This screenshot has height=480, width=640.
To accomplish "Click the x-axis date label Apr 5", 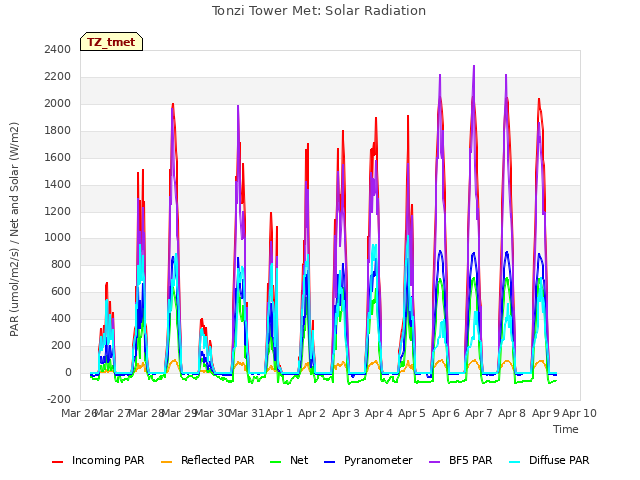I will [x=412, y=413].
